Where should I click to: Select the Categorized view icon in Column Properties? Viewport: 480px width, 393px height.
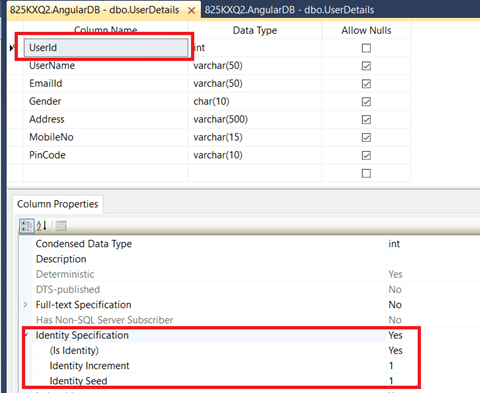pyautogui.click(x=27, y=226)
